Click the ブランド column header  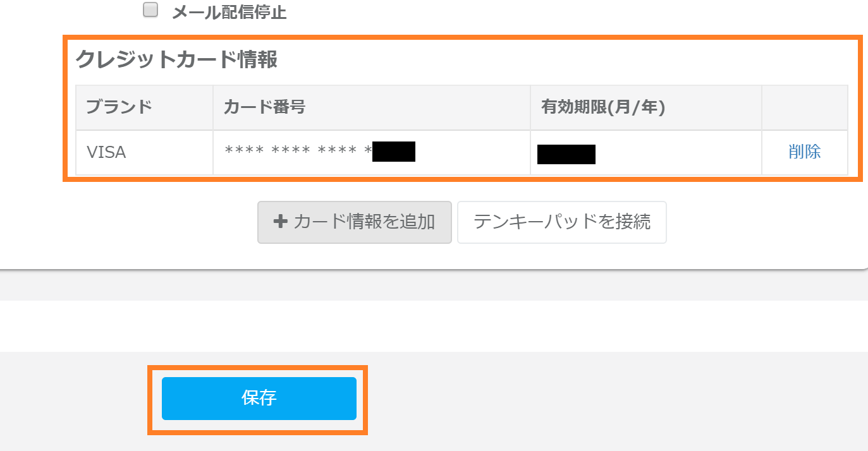pos(119,107)
